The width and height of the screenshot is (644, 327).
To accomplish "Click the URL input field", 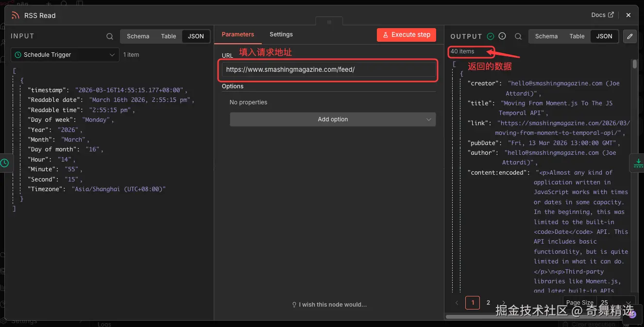I will [x=329, y=69].
